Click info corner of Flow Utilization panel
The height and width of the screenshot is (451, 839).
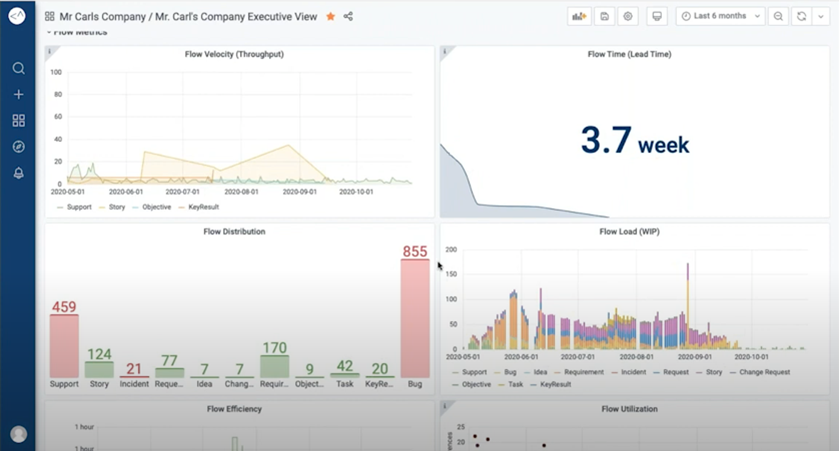445,407
